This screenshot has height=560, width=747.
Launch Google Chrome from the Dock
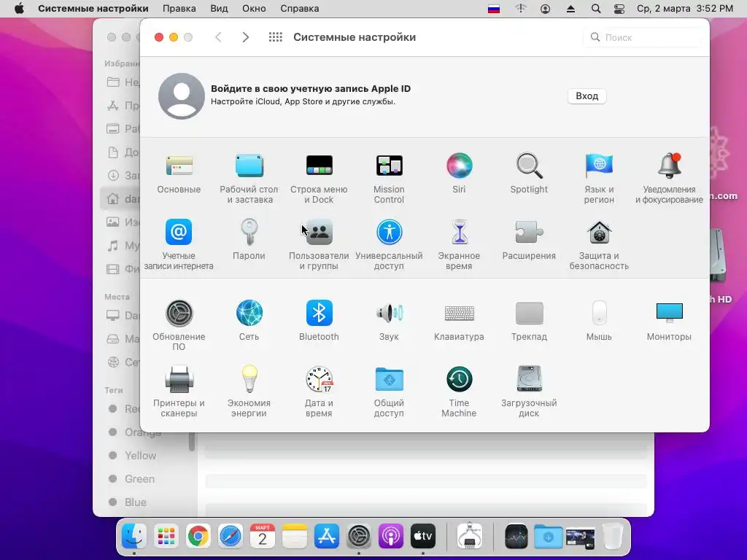click(x=198, y=537)
